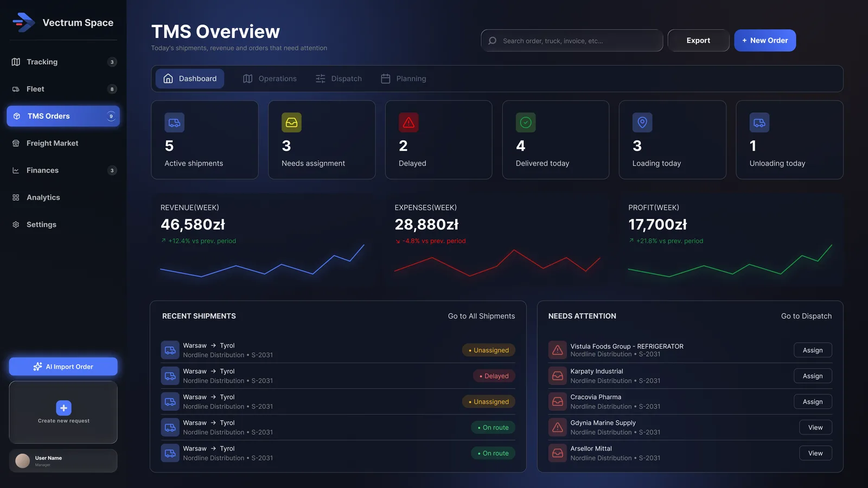Click the Export button

point(698,41)
